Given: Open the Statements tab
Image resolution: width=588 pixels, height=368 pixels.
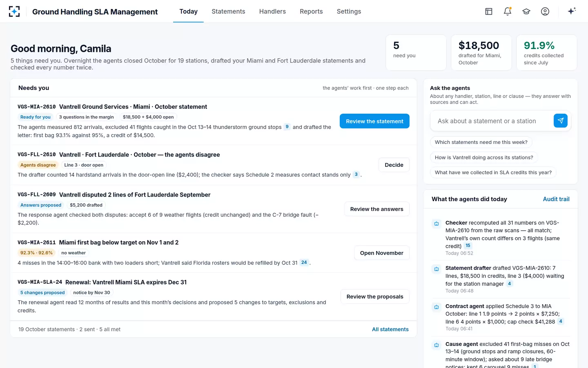Looking at the screenshot, I should pyautogui.click(x=228, y=11).
